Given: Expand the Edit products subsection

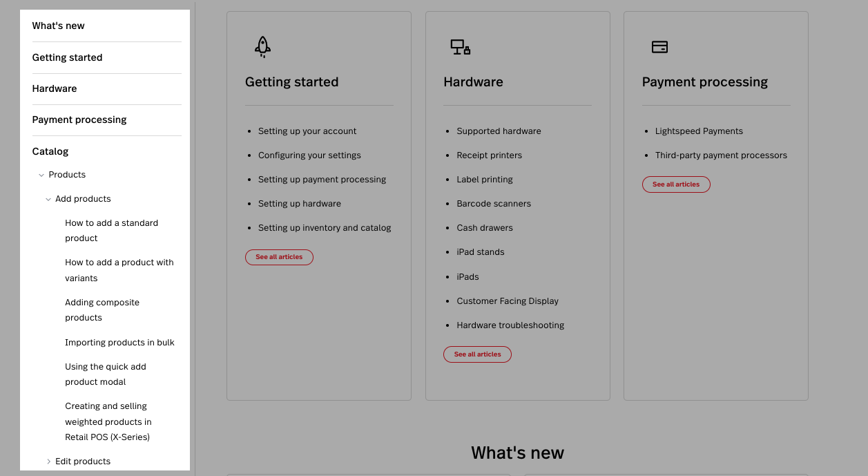Looking at the screenshot, I should [x=48, y=461].
